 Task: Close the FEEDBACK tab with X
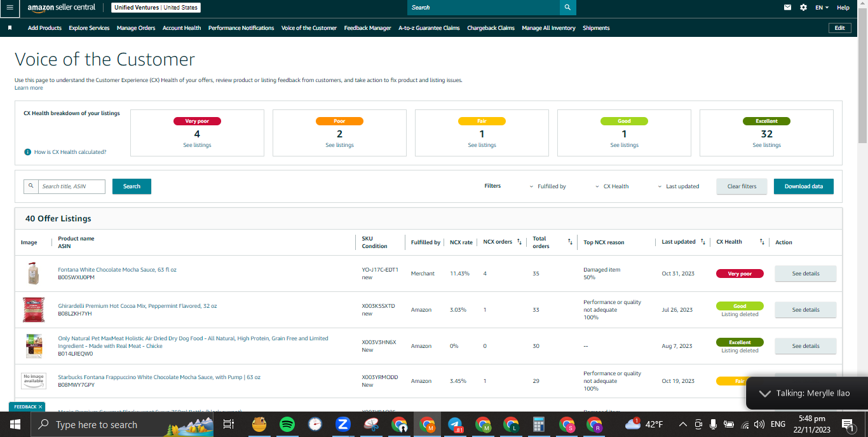(40, 406)
